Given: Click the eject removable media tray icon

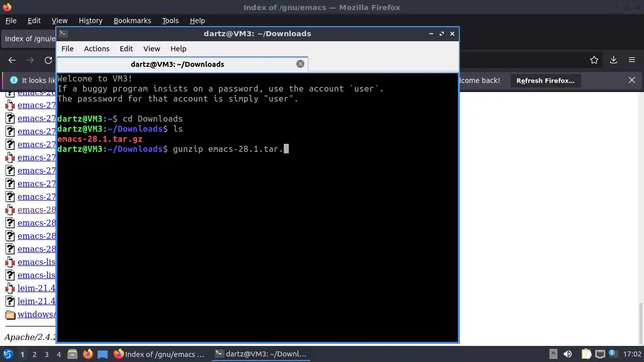Looking at the screenshot, I should pos(553,354).
